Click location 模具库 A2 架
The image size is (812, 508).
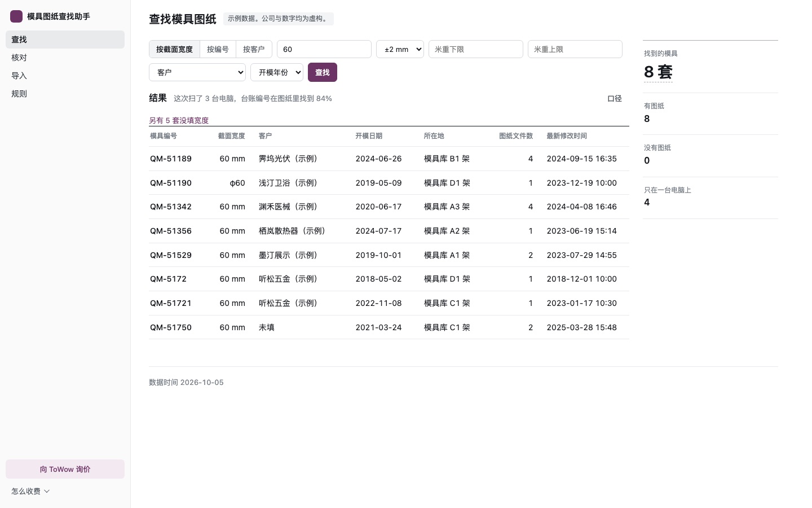coord(447,231)
